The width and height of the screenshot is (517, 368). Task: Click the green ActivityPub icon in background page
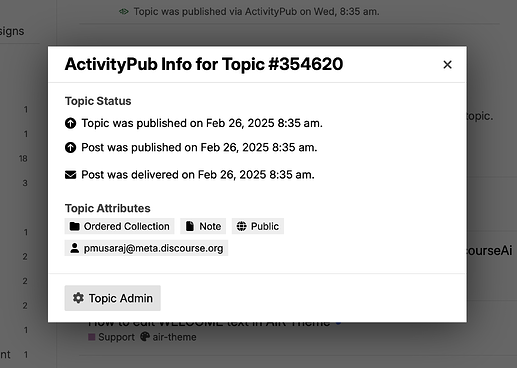pos(124,12)
